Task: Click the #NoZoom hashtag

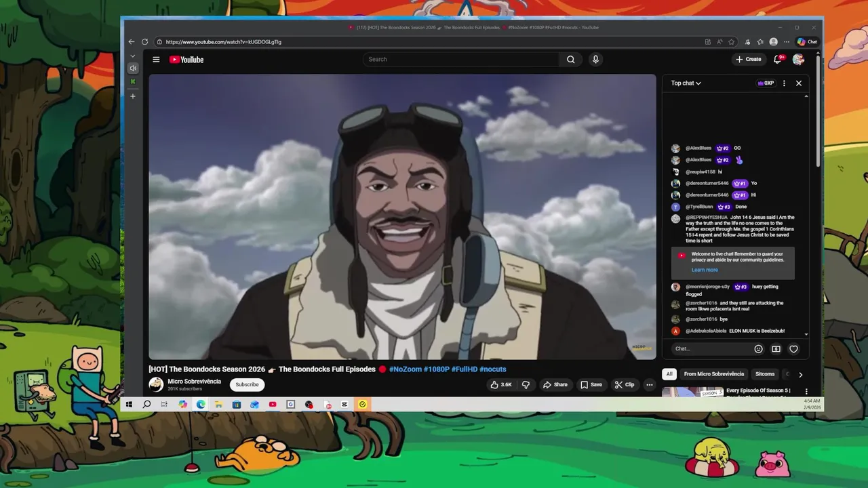Action: [406, 369]
